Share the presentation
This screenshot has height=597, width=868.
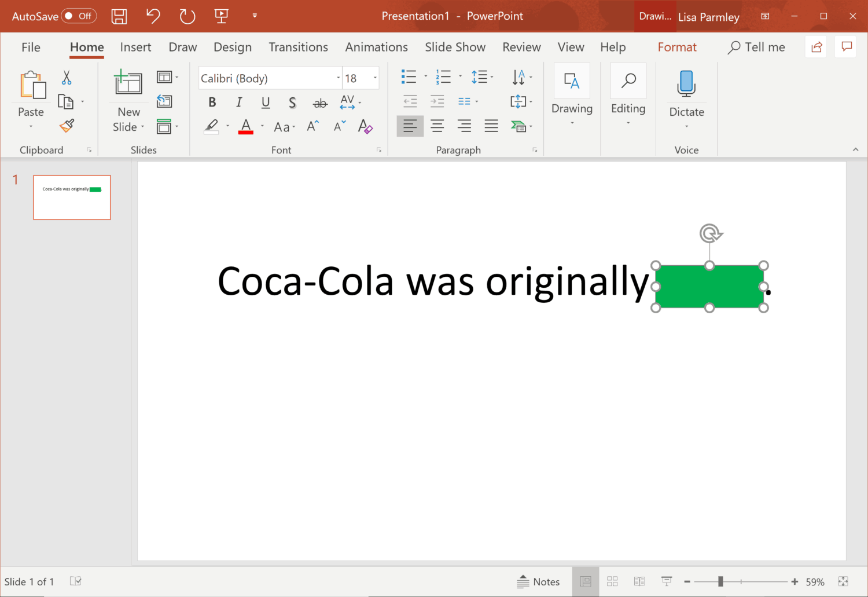pyautogui.click(x=816, y=47)
